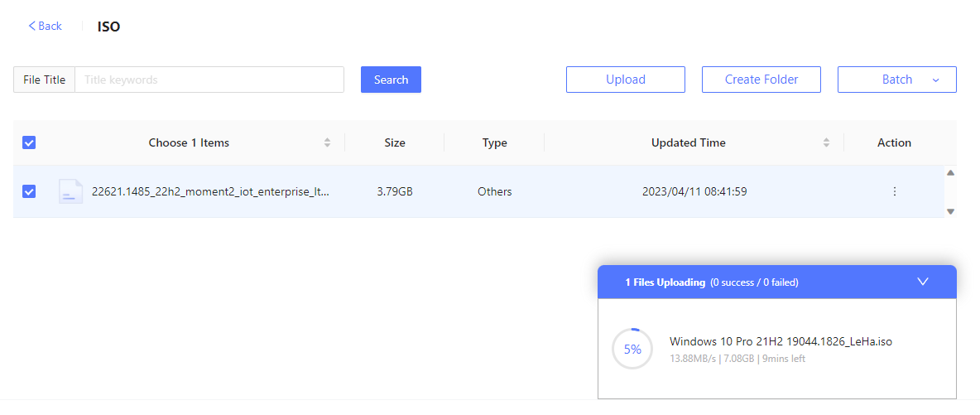
Task: Uncheck the select-all checkbox in the header
Action: [x=29, y=142]
